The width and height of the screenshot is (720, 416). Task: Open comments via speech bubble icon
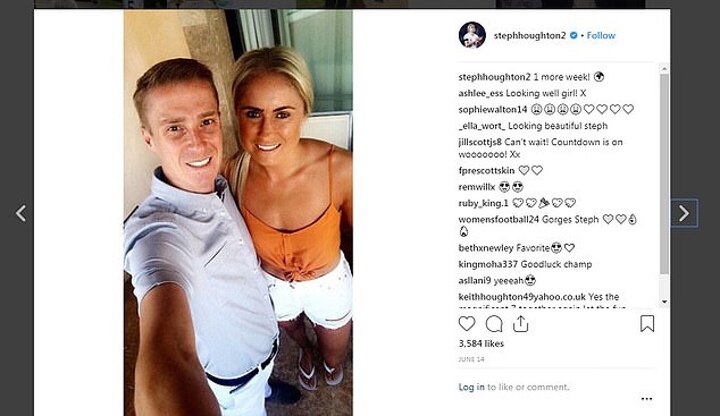click(x=494, y=324)
